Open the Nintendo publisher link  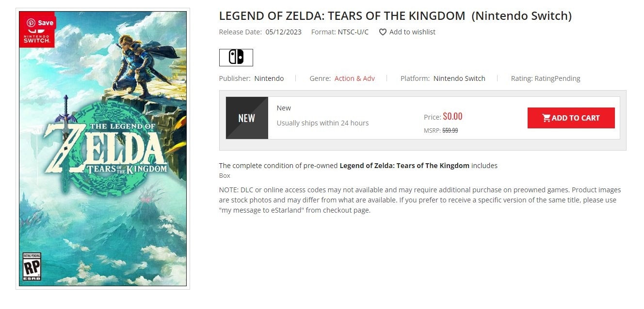(269, 78)
